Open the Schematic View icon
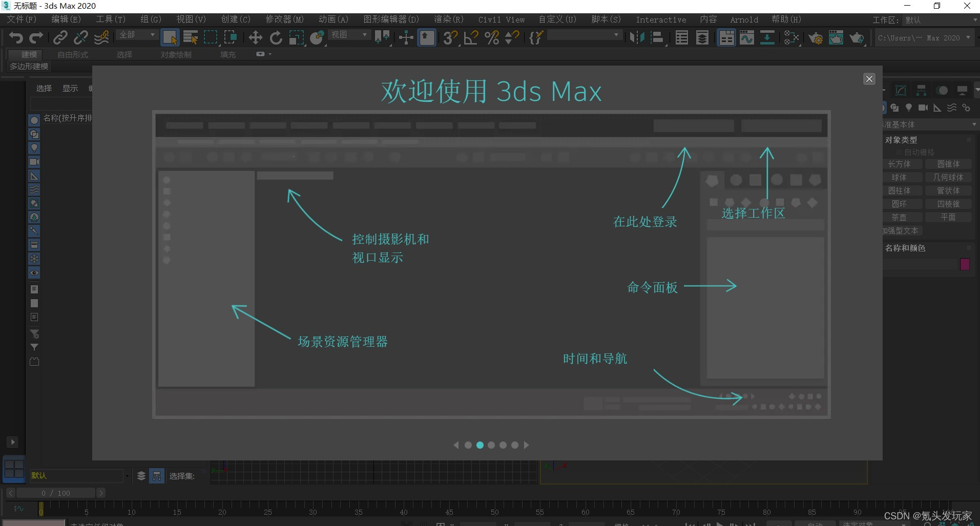The height and width of the screenshot is (526, 980). click(x=767, y=37)
